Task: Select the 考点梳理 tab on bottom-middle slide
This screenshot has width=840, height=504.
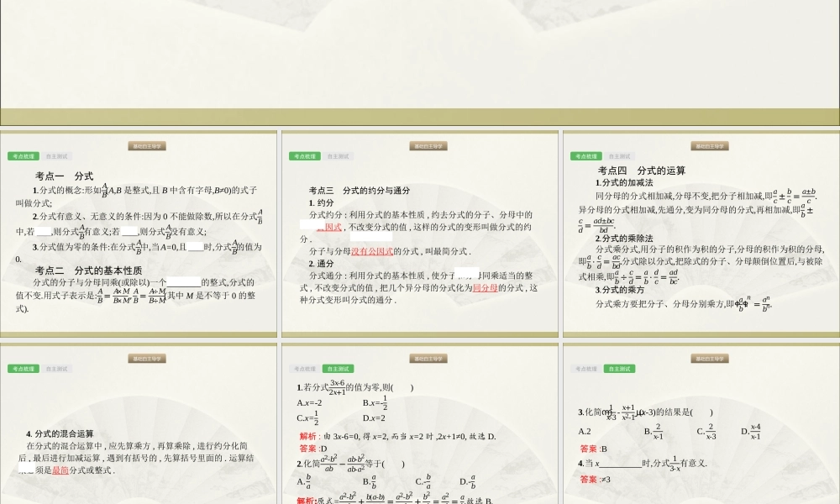Action: click(305, 369)
